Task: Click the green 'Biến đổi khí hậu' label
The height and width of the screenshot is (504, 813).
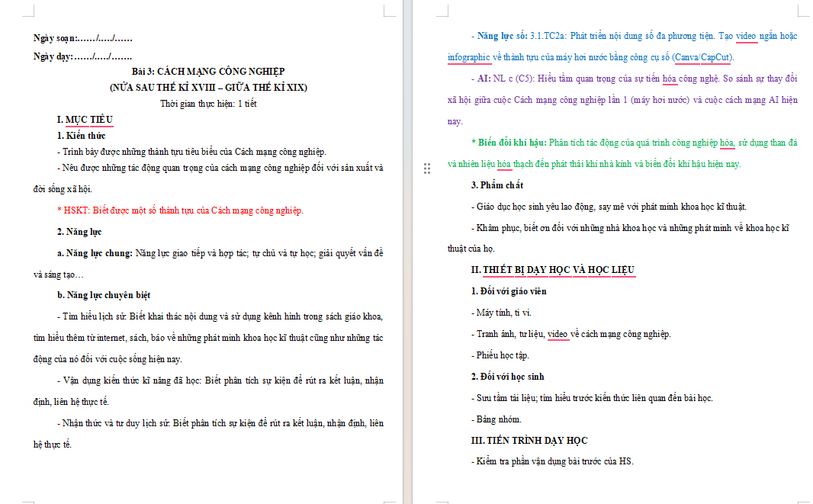Action: click(509, 143)
